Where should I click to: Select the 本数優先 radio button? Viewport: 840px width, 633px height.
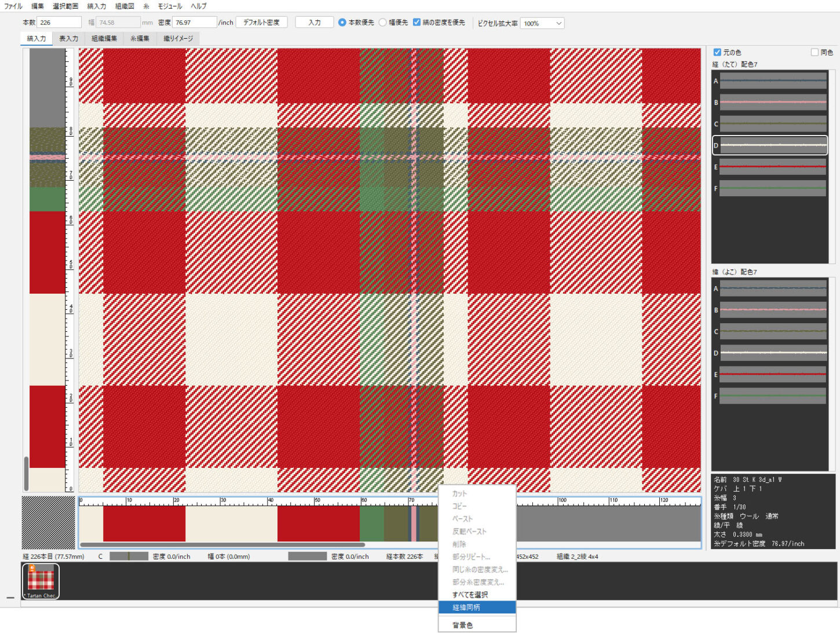[342, 23]
